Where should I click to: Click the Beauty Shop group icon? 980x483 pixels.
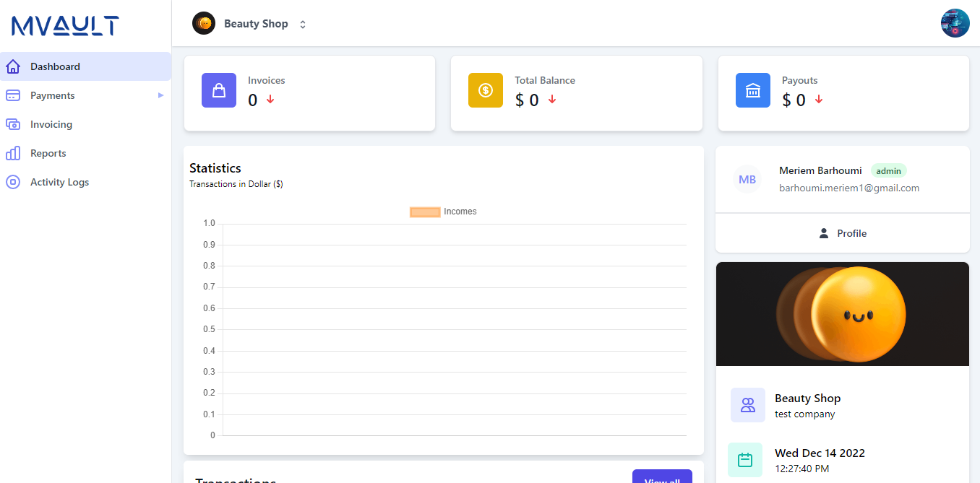click(748, 405)
